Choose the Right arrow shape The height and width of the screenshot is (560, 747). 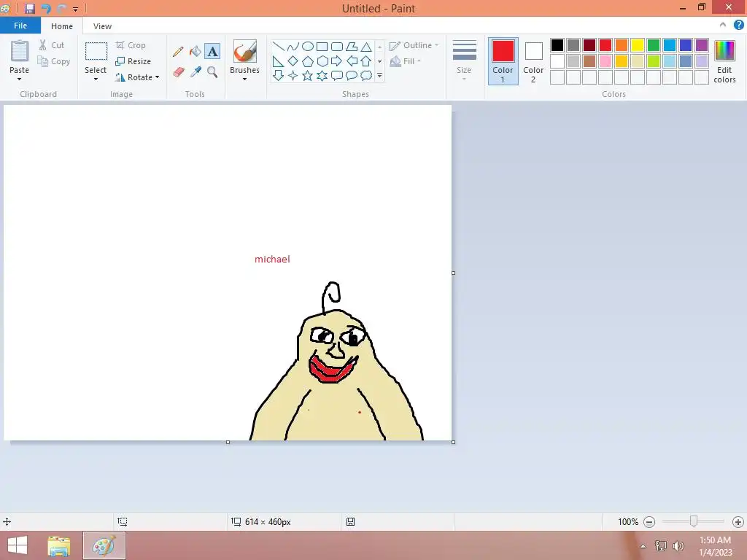pyautogui.click(x=337, y=61)
